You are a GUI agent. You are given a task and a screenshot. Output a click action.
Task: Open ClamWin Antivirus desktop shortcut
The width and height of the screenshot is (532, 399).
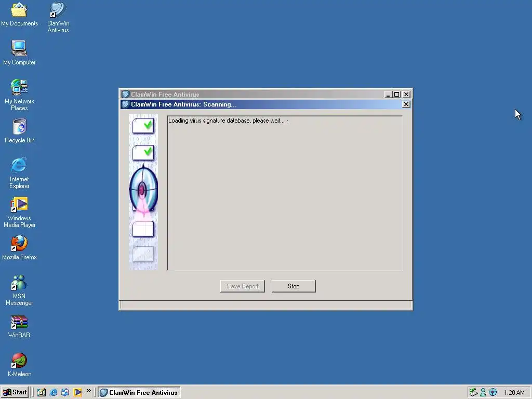(x=58, y=17)
